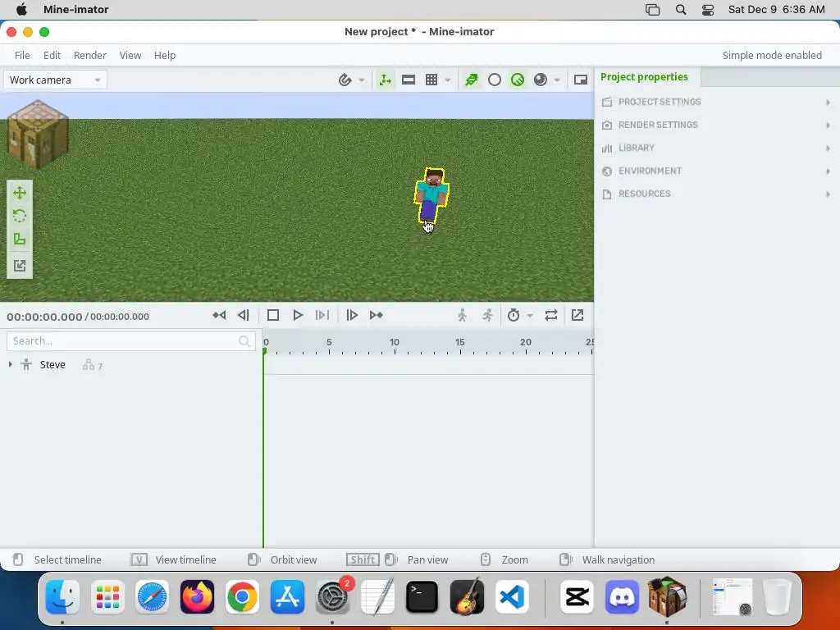Click the timeline search field
Viewport: 840px width, 630px height.
[130, 341]
